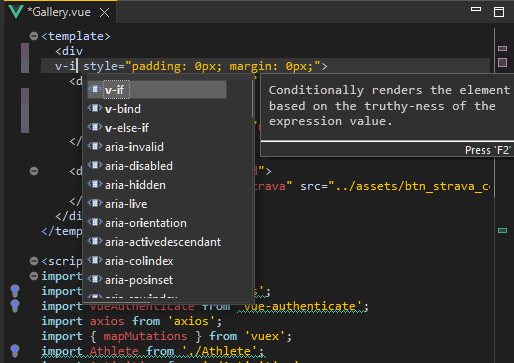Click the 'axios' import string
The height and width of the screenshot is (363, 514).
point(191,321)
